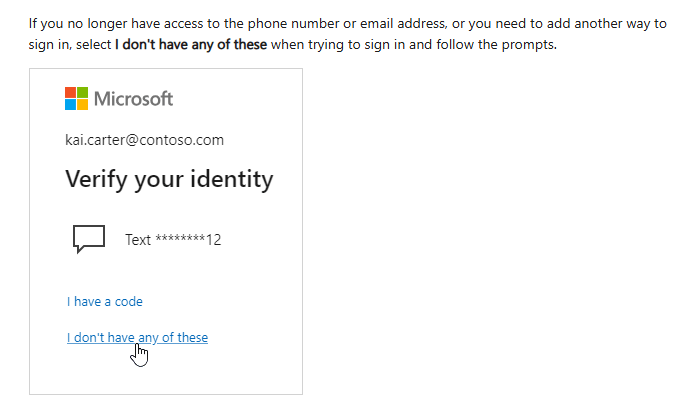Click the blue square of Microsoft logo

pos(70,104)
